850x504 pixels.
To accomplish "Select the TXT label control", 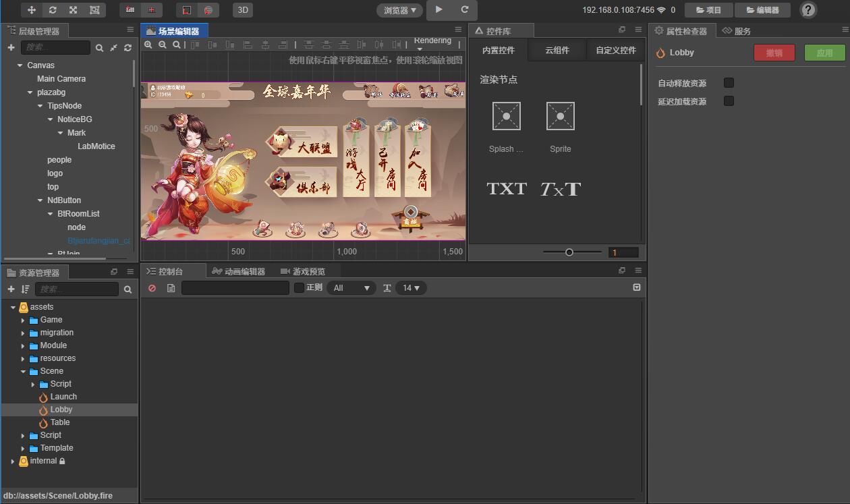I will click(506, 189).
